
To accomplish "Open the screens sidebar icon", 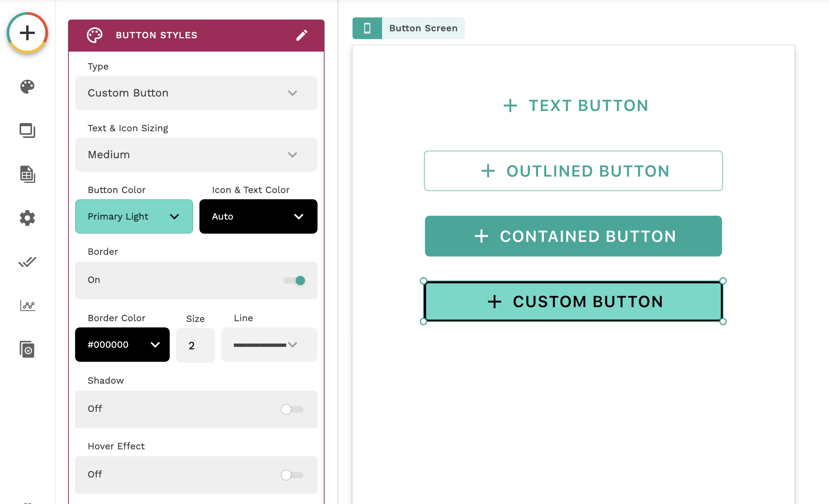I will [x=27, y=130].
